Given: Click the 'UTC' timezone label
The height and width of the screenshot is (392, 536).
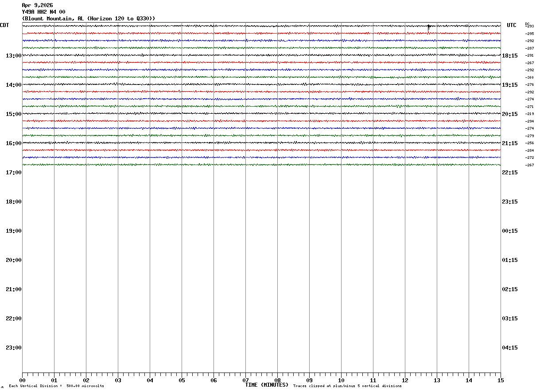Looking at the screenshot, I should (512, 25).
